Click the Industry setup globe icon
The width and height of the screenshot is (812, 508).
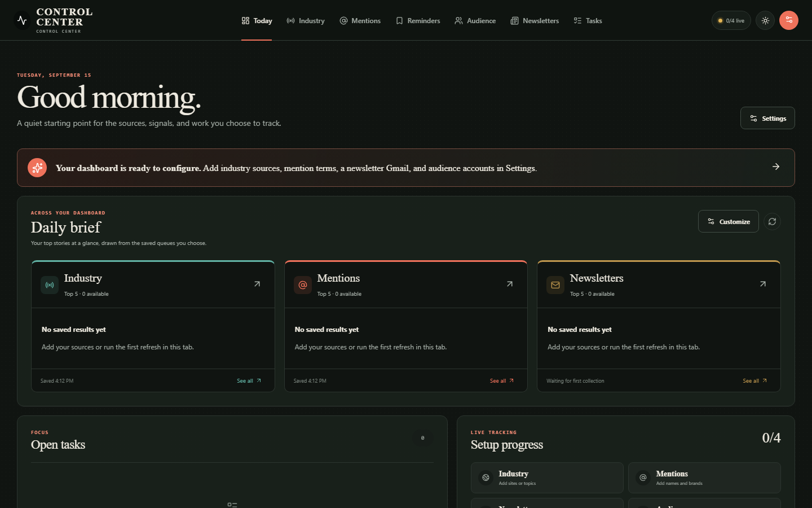tap(486, 478)
